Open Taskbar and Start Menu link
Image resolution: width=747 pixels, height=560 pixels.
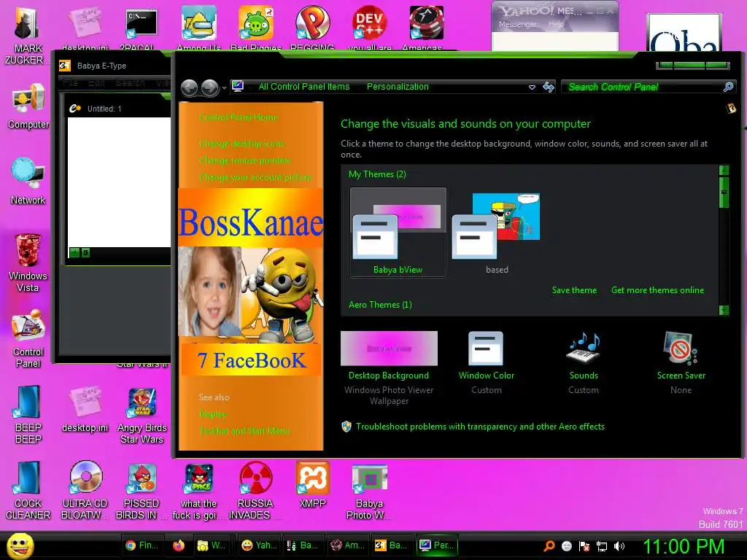tap(244, 431)
